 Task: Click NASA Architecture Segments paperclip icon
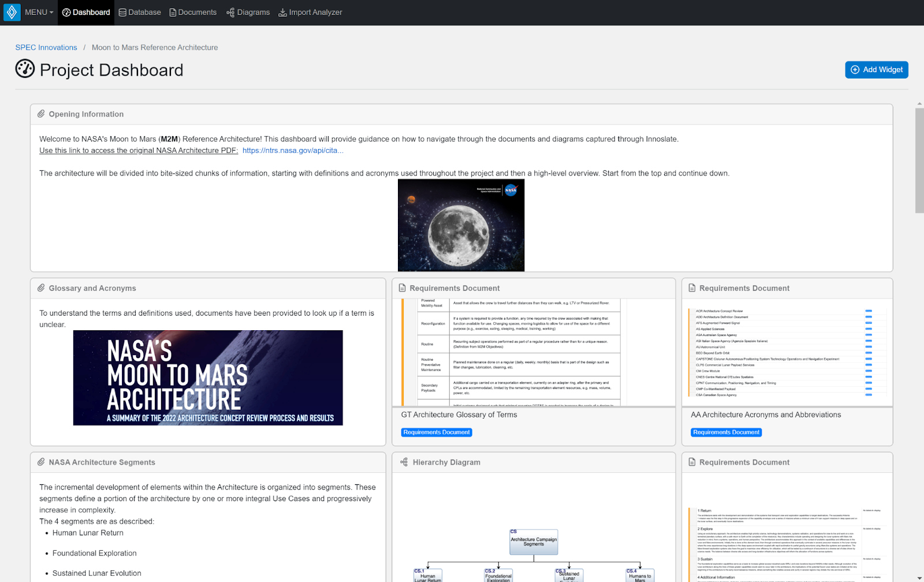coord(41,462)
